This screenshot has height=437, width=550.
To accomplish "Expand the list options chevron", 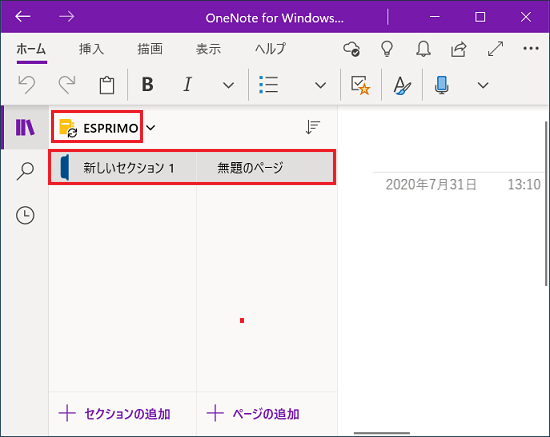I will coord(320,85).
